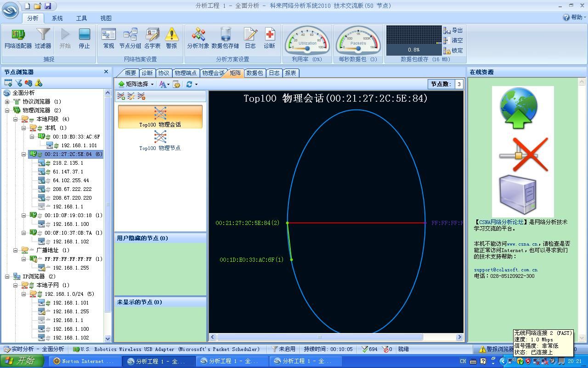Viewport: 588px width, 368px height.
Task: Click the CSNA网络分析论坛 link
Action: click(501, 222)
